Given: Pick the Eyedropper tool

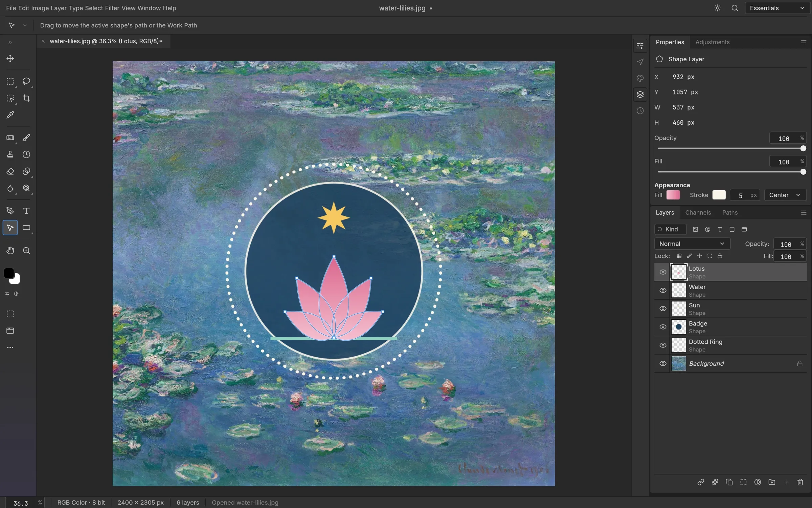Looking at the screenshot, I should tap(10, 115).
